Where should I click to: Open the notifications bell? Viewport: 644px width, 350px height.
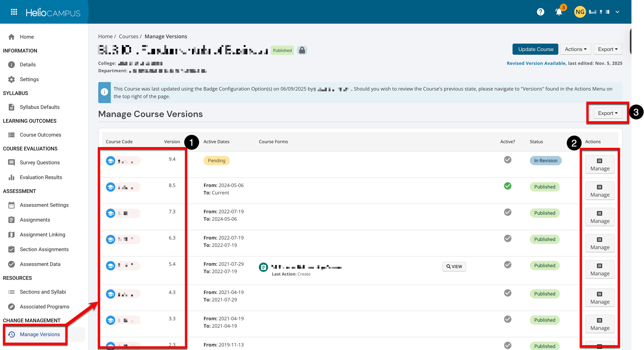[x=559, y=12]
